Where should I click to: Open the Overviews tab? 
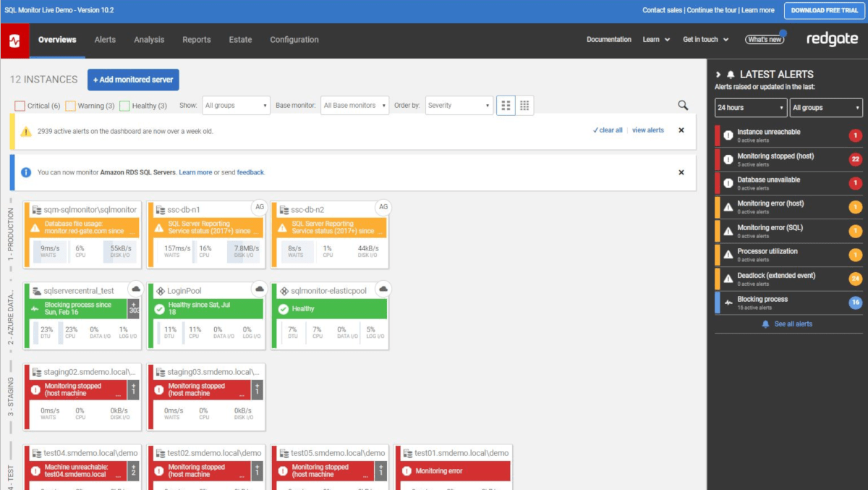(x=57, y=40)
